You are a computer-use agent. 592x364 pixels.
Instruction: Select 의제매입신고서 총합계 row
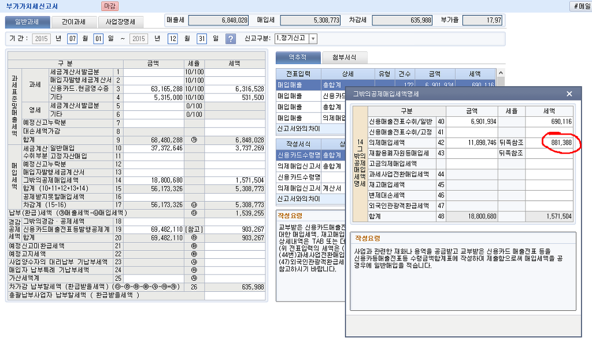(310, 166)
